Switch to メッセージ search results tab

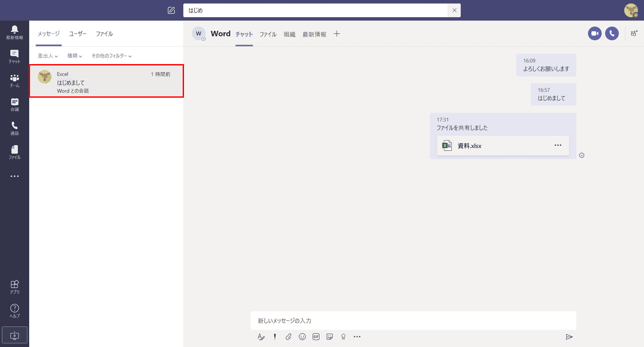point(49,34)
